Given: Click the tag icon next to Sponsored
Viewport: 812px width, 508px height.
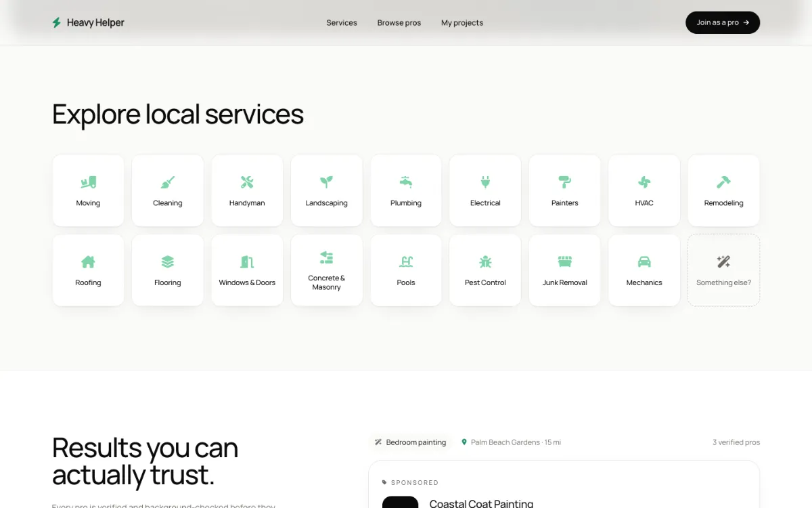Looking at the screenshot, I should click(385, 482).
